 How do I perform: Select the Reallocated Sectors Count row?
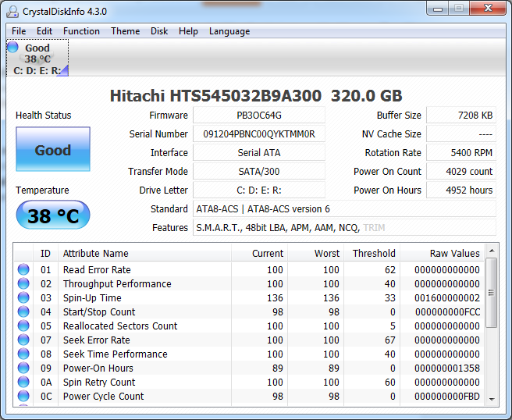[x=249, y=326]
